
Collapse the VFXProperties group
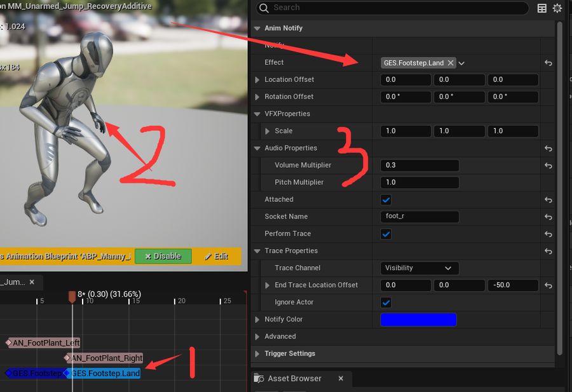257,114
